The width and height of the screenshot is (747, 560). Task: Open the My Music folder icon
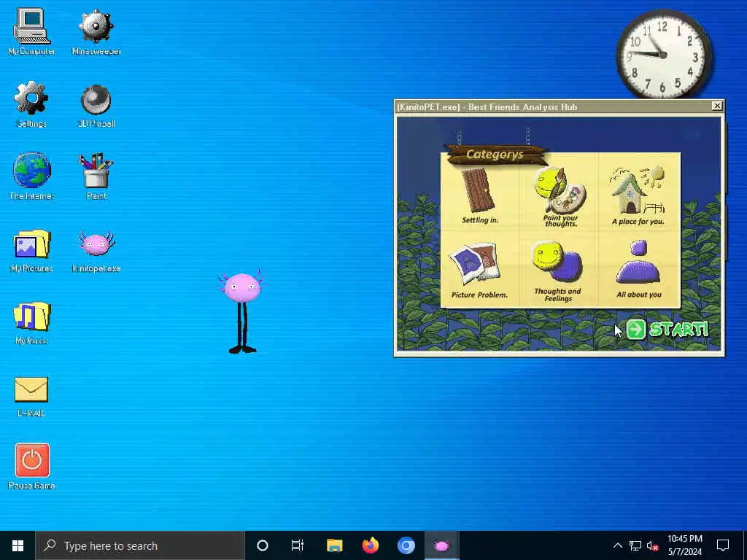pyautogui.click(x=31, y=322)
